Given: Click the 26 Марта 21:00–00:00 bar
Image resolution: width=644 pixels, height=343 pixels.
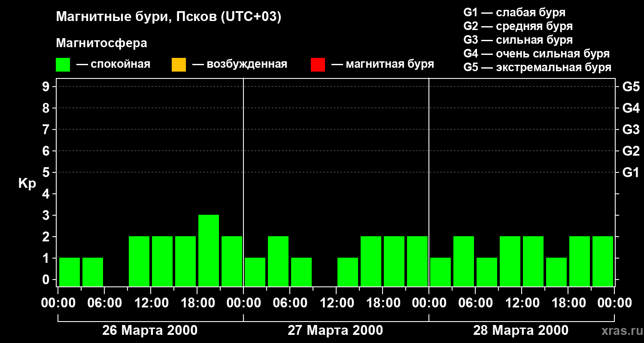Looking at the screenshot, I should click(232, 261).
